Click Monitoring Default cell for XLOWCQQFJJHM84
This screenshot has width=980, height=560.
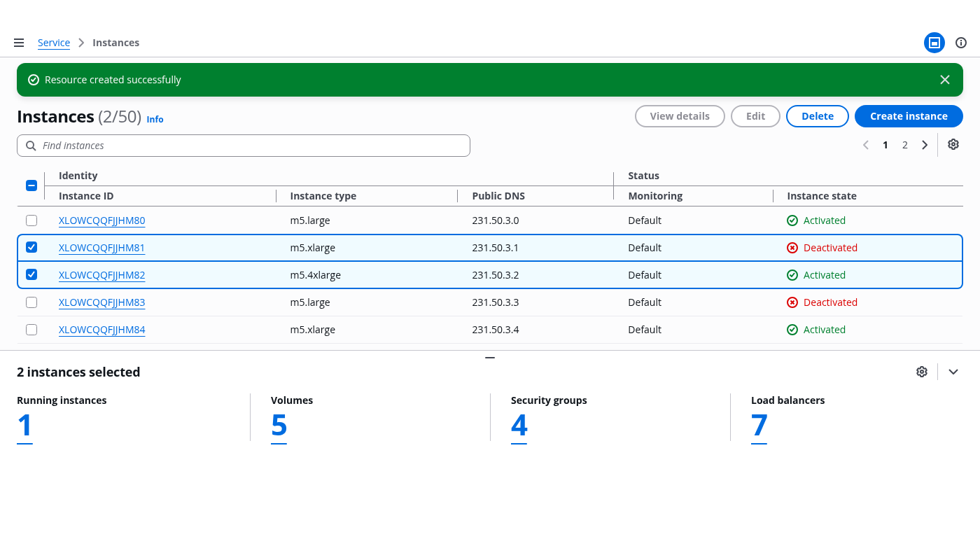pos(645,330)
